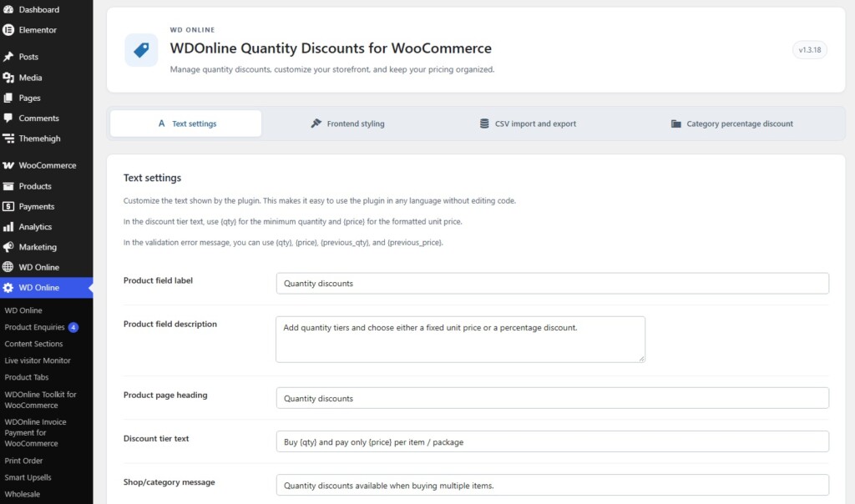Open the Analytics bar chart icon

(8, 227)
